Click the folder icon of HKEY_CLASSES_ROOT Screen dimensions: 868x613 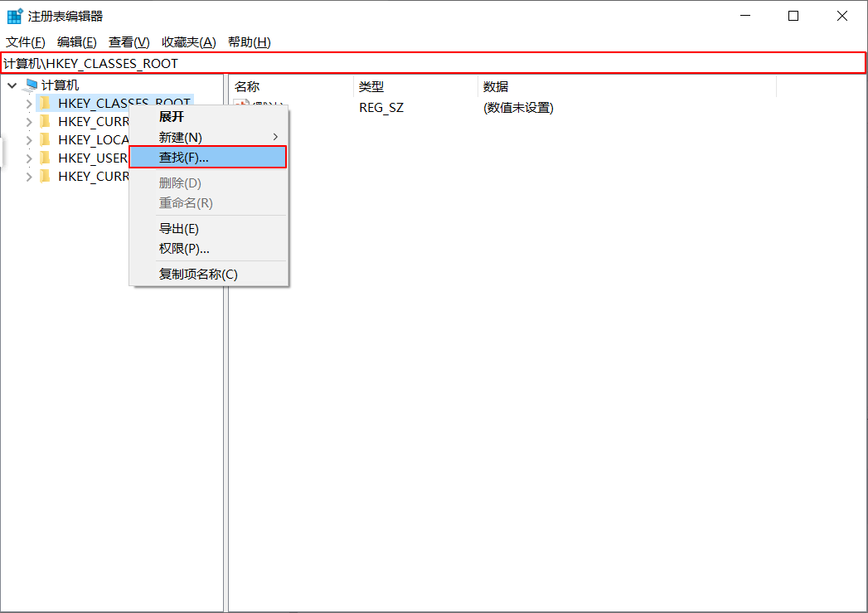tap(46, 103)
